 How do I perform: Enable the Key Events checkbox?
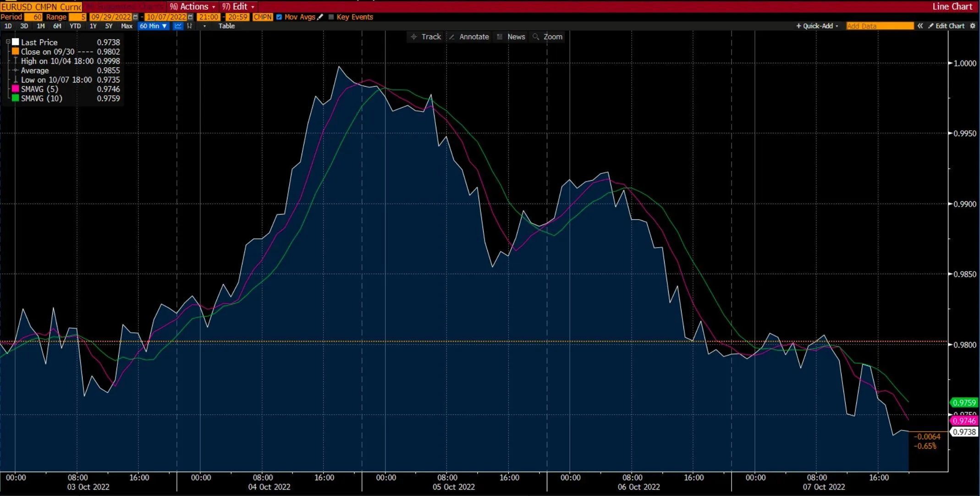tap(331, 17)
